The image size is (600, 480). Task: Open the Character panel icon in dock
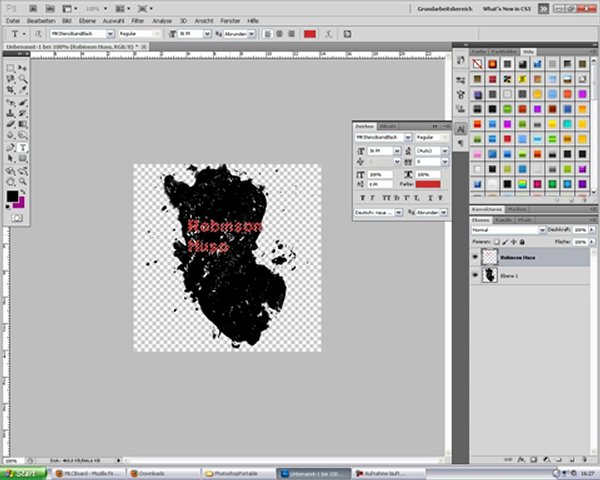460,128
